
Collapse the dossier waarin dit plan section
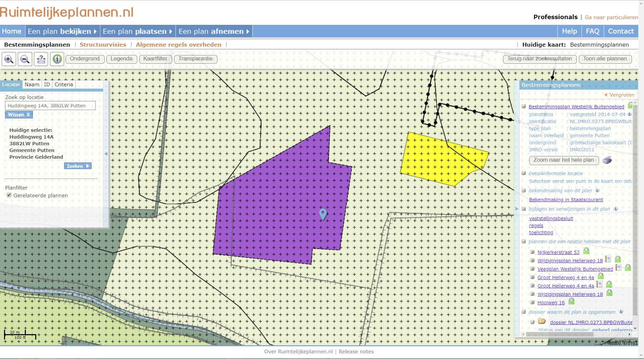(x=524, y=312)
